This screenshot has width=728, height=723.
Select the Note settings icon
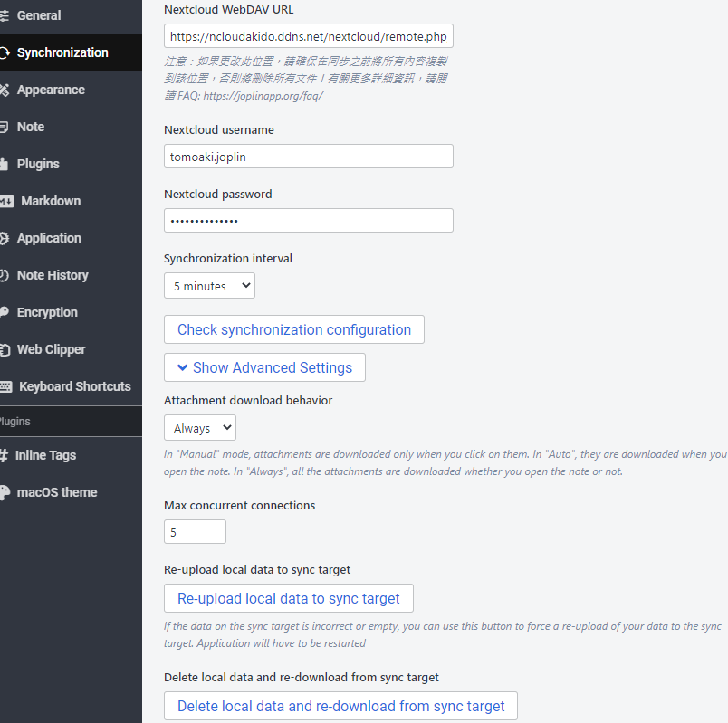point(30,127)
